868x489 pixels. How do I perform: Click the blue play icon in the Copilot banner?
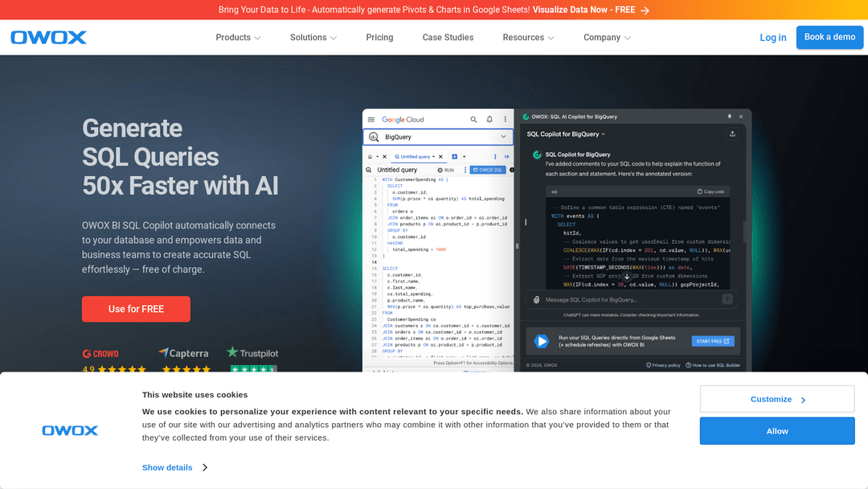pos(542,341)
